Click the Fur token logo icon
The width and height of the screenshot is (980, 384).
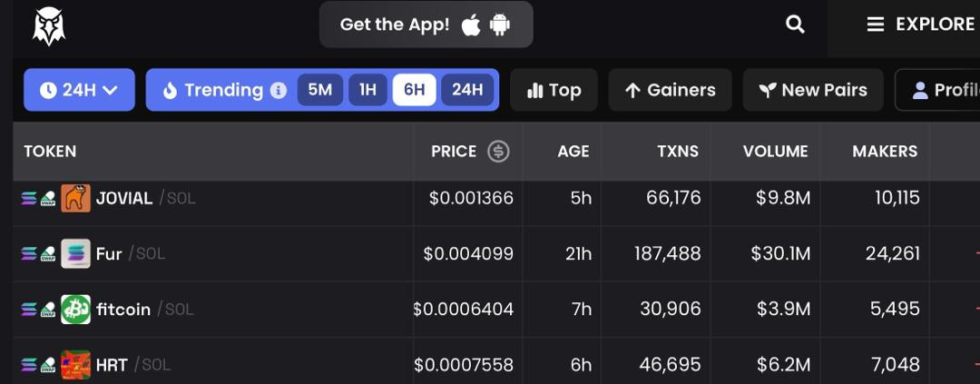pos(75,254)
